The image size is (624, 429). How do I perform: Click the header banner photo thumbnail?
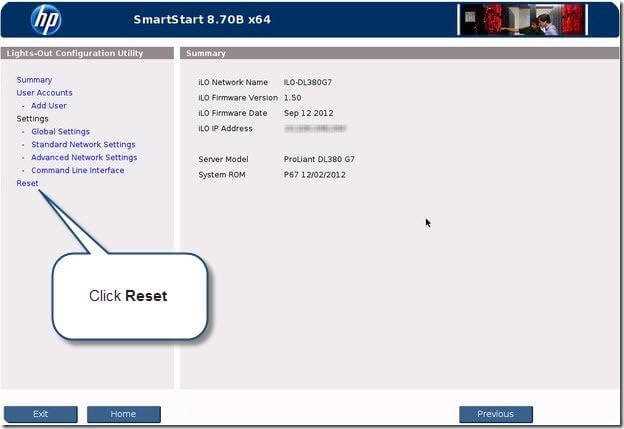(x=523, y=20)
